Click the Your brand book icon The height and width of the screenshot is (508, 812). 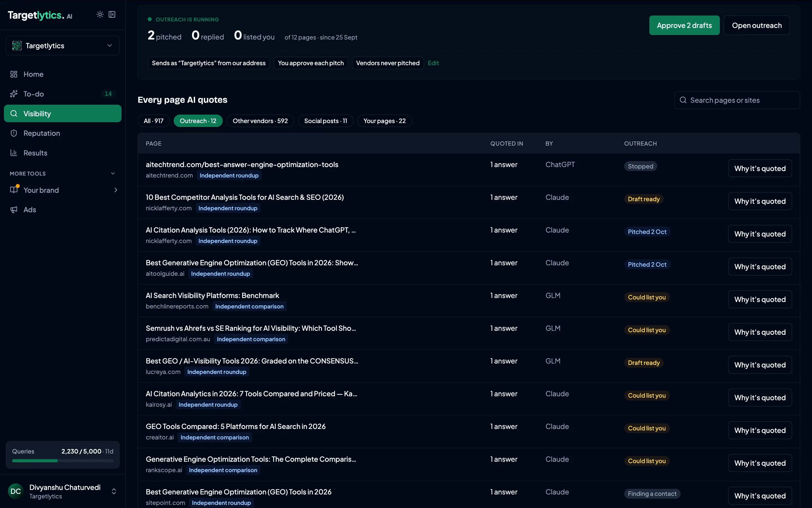[x=14, y=190]
